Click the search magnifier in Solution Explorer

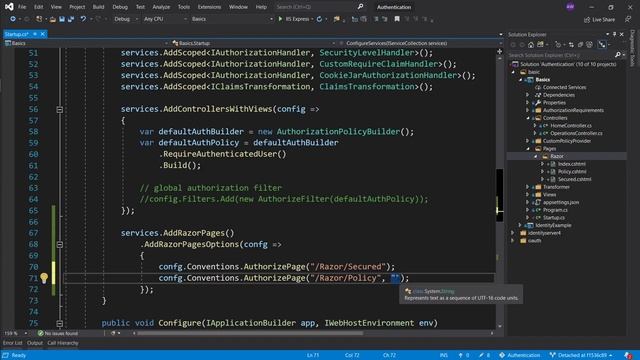pyautogui.click(x=618, y=55)
